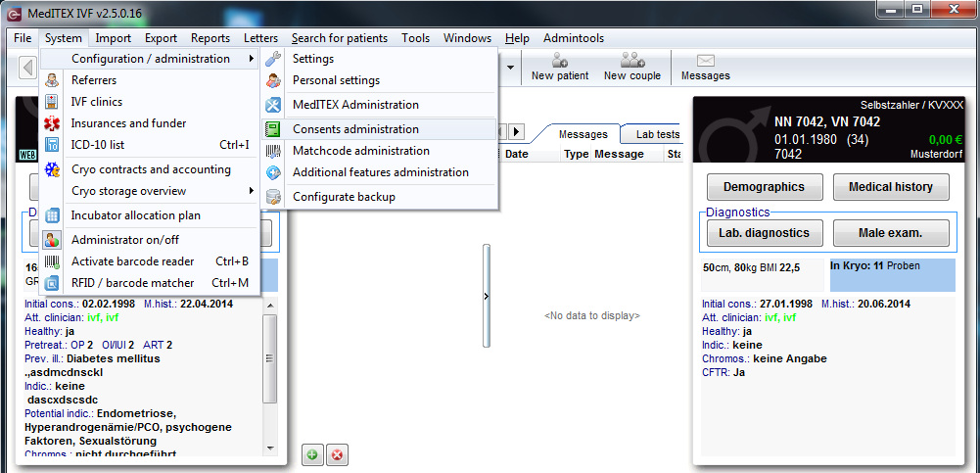Click the MedITEX Administration tools icon

tap(274, 105)
